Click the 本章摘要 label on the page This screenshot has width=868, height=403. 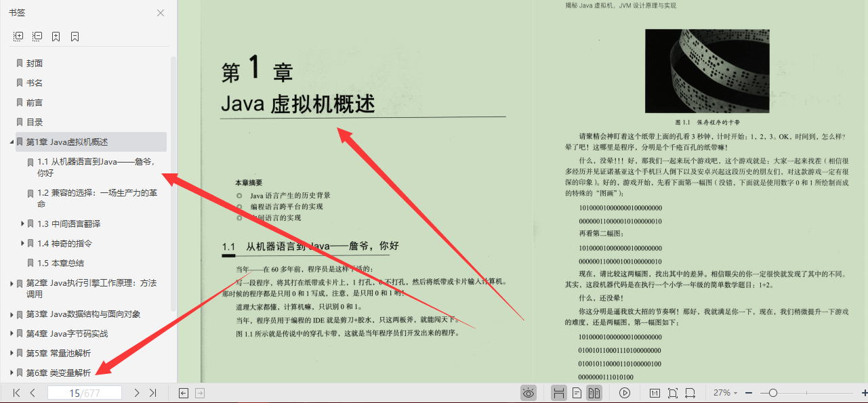pyautogui.click(x=249, y=183)
